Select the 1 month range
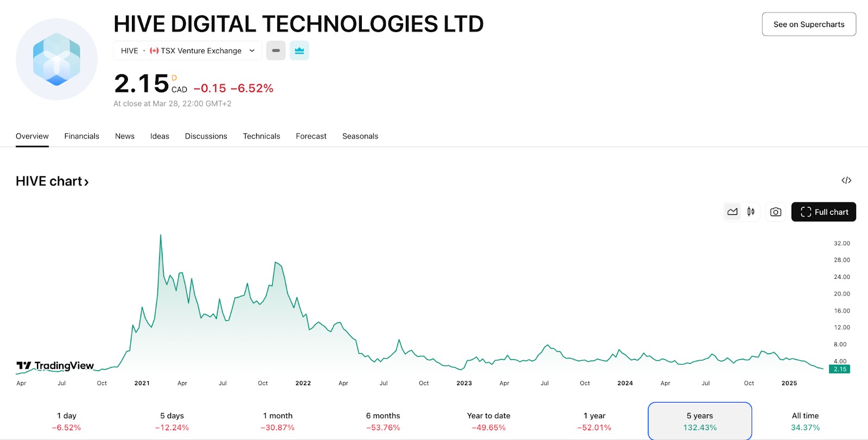The height and width of the screenshot is (440, 868). coord(278,422)
